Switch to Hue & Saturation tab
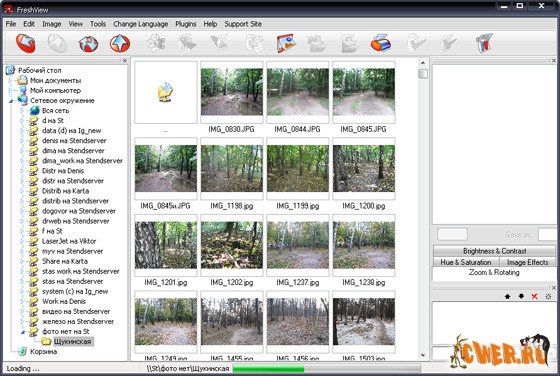This screenshot has height=376, width=560. [465, 262]
